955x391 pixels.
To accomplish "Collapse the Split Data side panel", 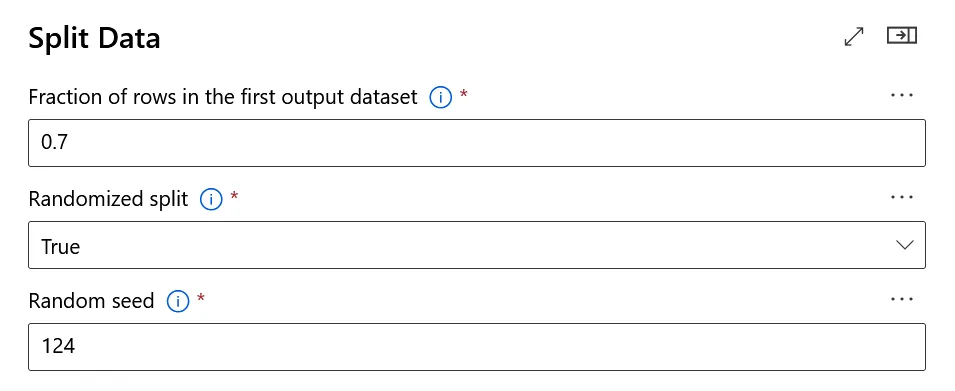I will [x=901, y=36].
